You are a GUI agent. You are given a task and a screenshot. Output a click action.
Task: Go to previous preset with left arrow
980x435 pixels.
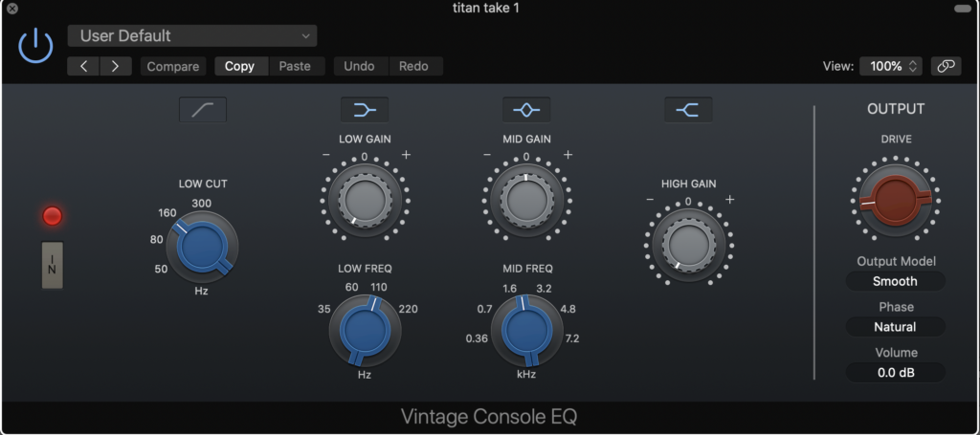(x=83, y=66)
